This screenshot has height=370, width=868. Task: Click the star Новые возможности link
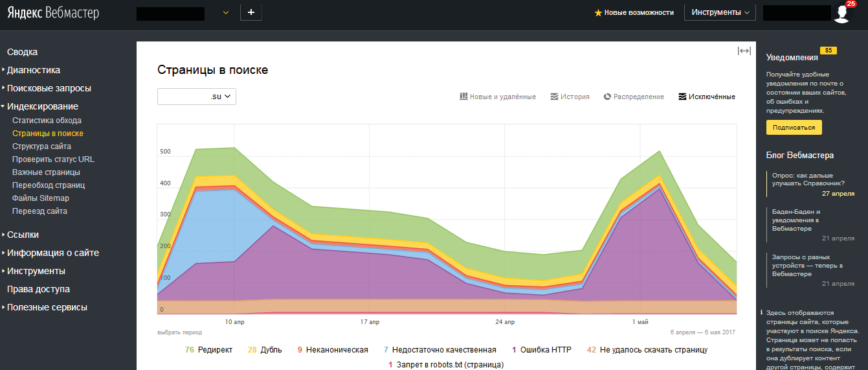[634, 12]
